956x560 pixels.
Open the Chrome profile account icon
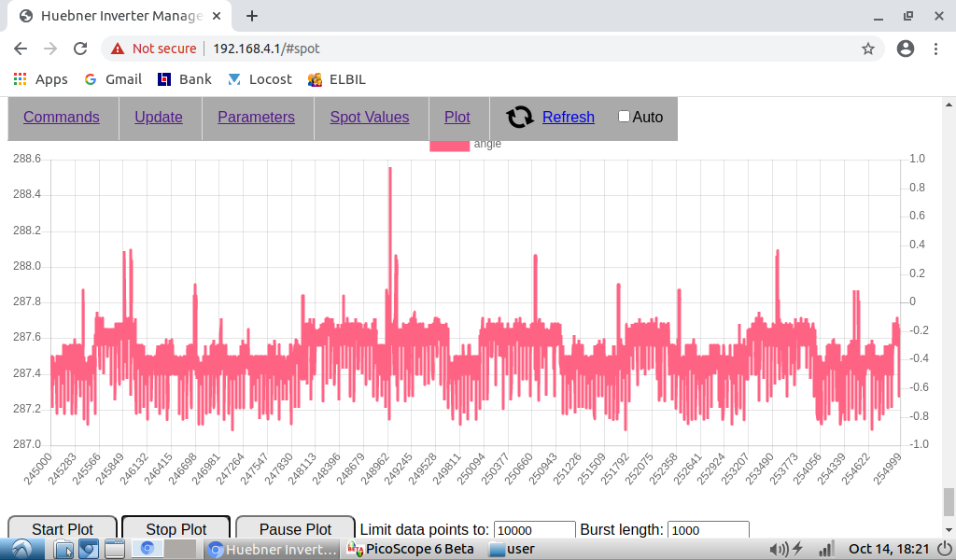(x=905, y=49)
